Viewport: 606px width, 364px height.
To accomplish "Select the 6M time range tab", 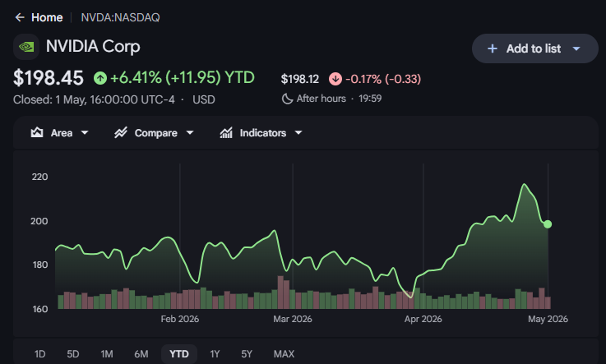I will pos(141,354).
